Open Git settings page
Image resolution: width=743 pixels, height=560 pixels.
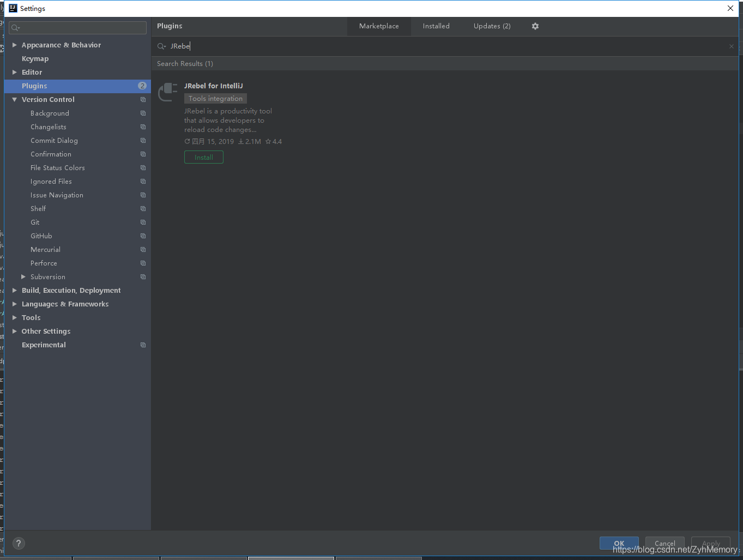35,222
